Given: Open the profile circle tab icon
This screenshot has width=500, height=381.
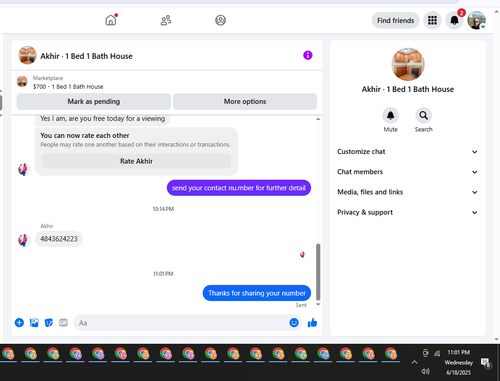Looking at the screenshot, I should [x=220, y=20].
